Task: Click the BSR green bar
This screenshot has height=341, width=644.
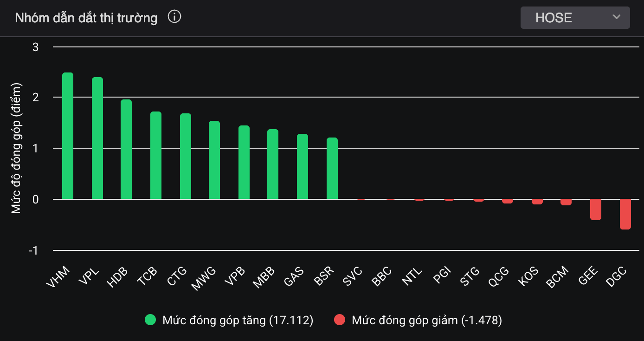Action: 332,169
